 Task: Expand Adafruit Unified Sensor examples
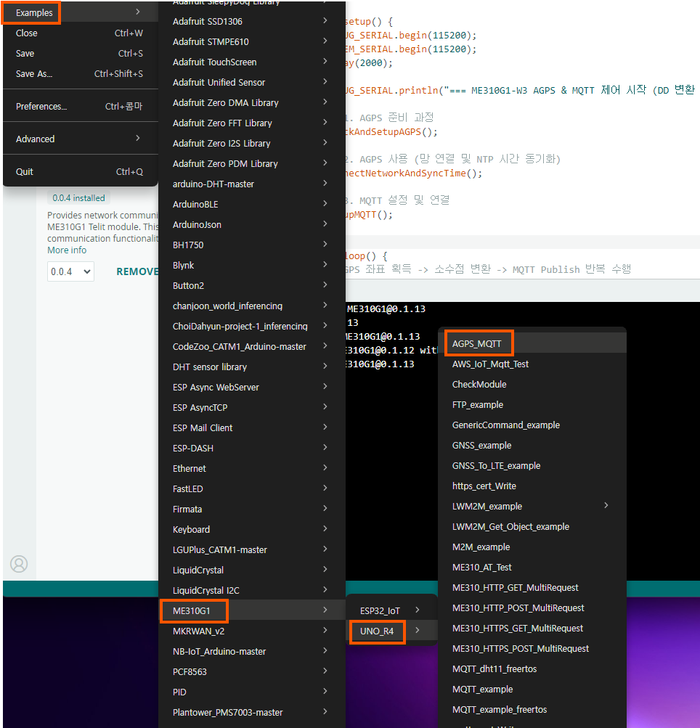[x=252, y=82]
